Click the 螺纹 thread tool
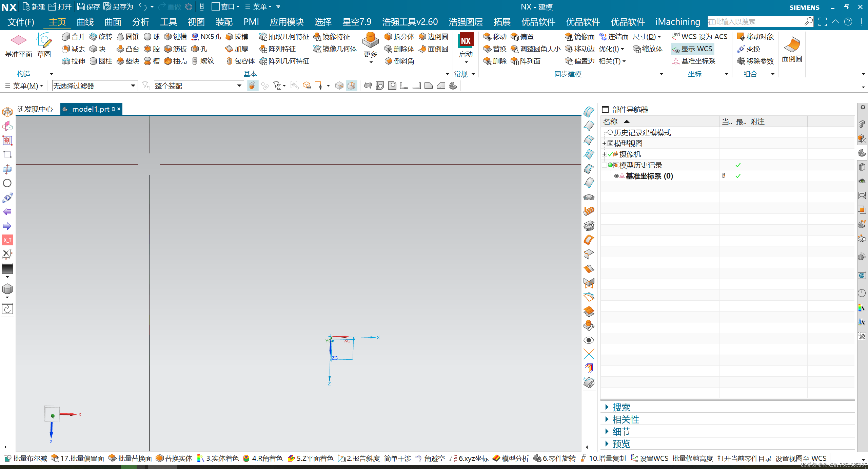This screenshot has width=868, height=469. [203, 61]
